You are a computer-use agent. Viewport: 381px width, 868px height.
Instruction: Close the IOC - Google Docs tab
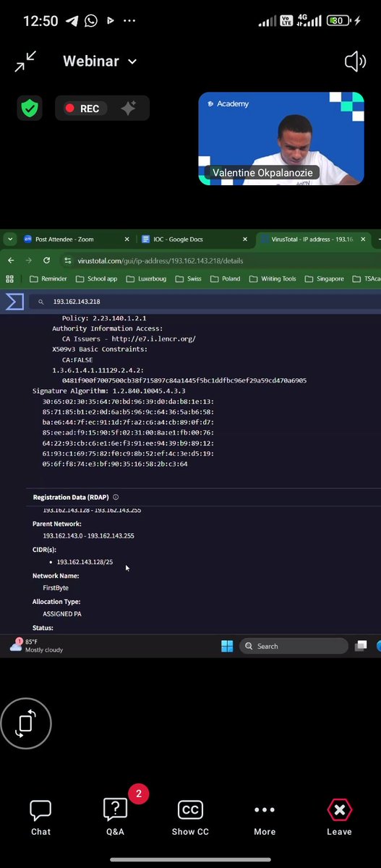coord(244,239)
